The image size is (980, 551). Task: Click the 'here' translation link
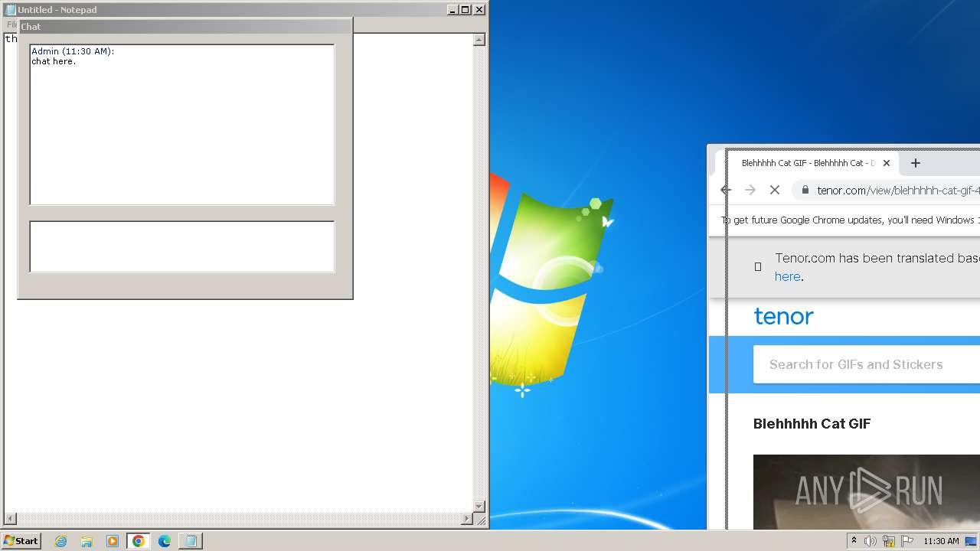[787, 277]
